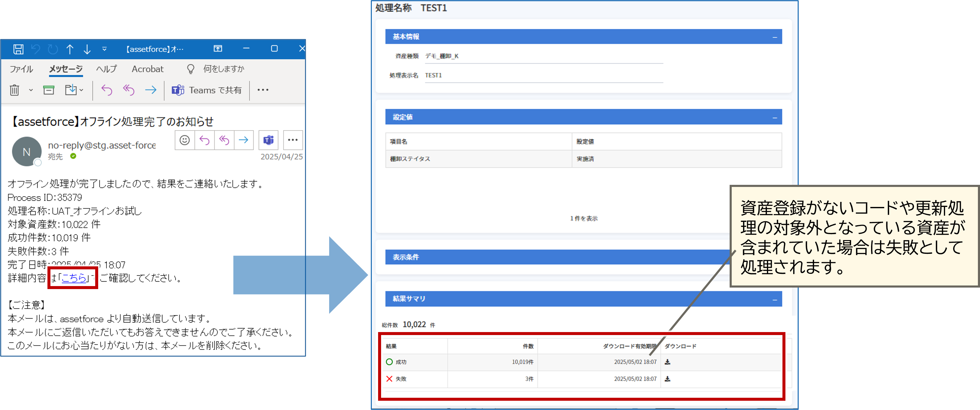Add a reaction with the smiley icon
This screenshot has width=980, height=410.
185,140
